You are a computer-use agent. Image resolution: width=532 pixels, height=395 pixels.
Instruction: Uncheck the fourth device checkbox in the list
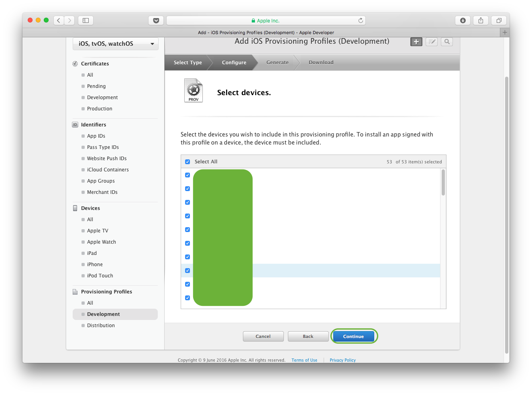tap(188, 216)
